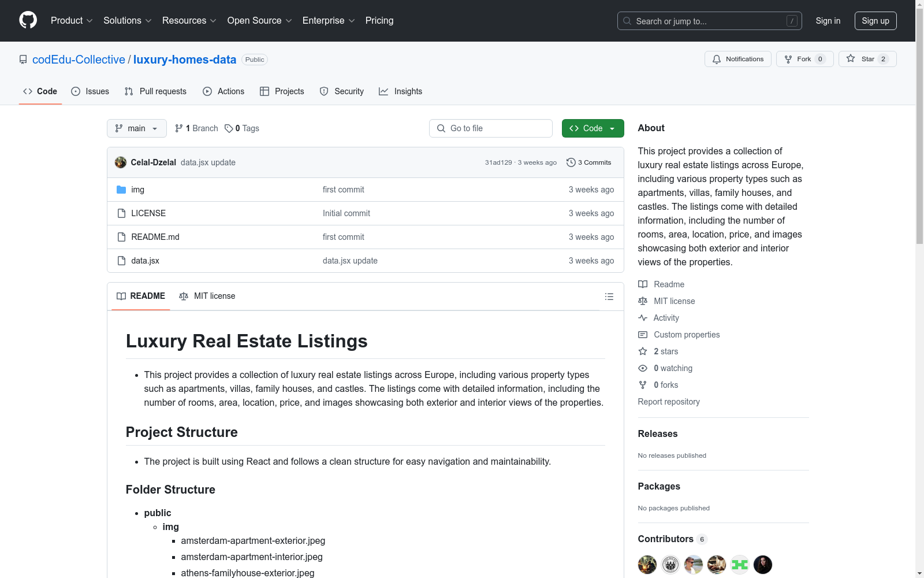924x578 pixels.
Task: Click the img folder icon
Action: (x=121, y=190)
